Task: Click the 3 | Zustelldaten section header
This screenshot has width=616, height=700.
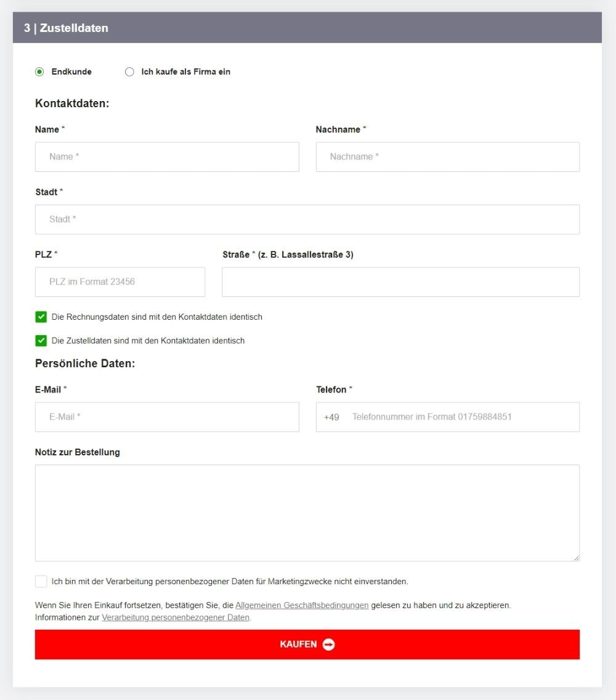Action: pyautogui.click(x=307, y=28)
